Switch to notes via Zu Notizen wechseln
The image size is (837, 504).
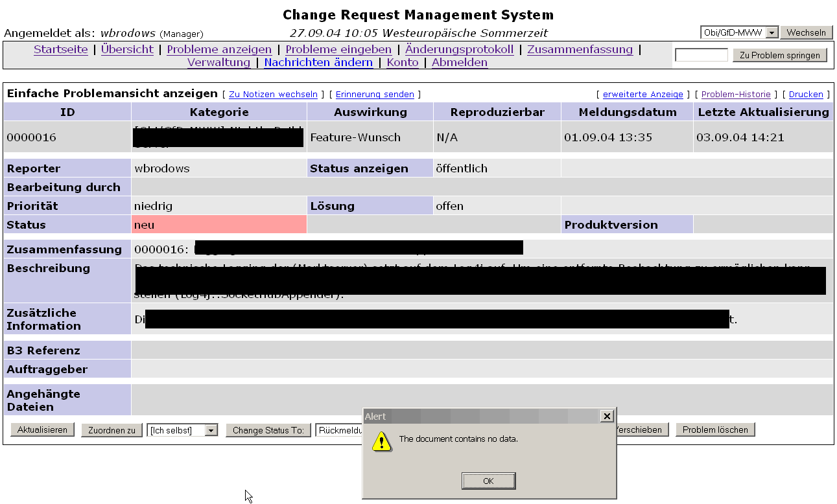(273, 95)
